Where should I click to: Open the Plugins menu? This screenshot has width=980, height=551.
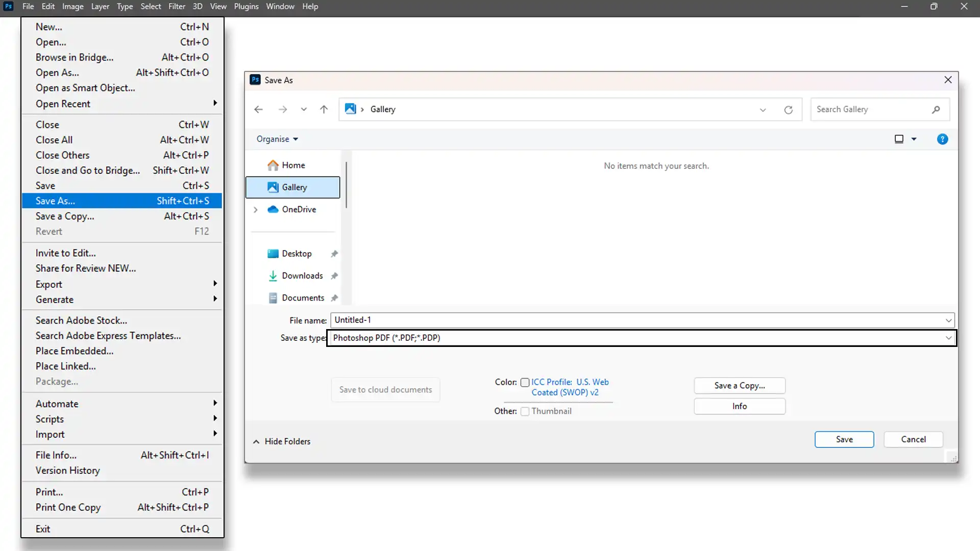coord(246,6)
